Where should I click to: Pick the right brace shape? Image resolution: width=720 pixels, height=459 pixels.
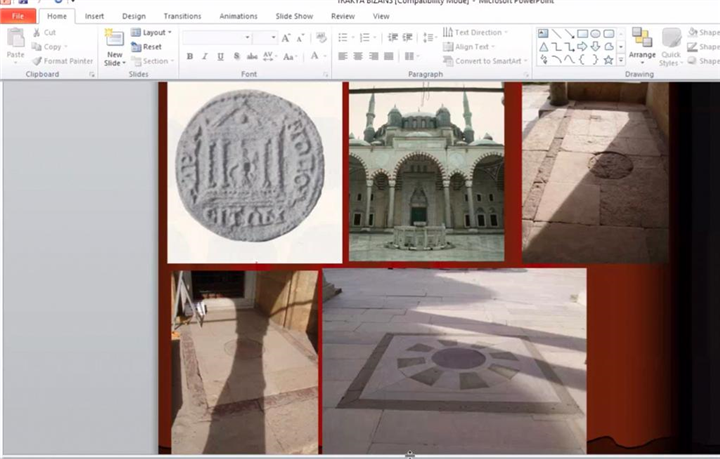click(595, 60)
